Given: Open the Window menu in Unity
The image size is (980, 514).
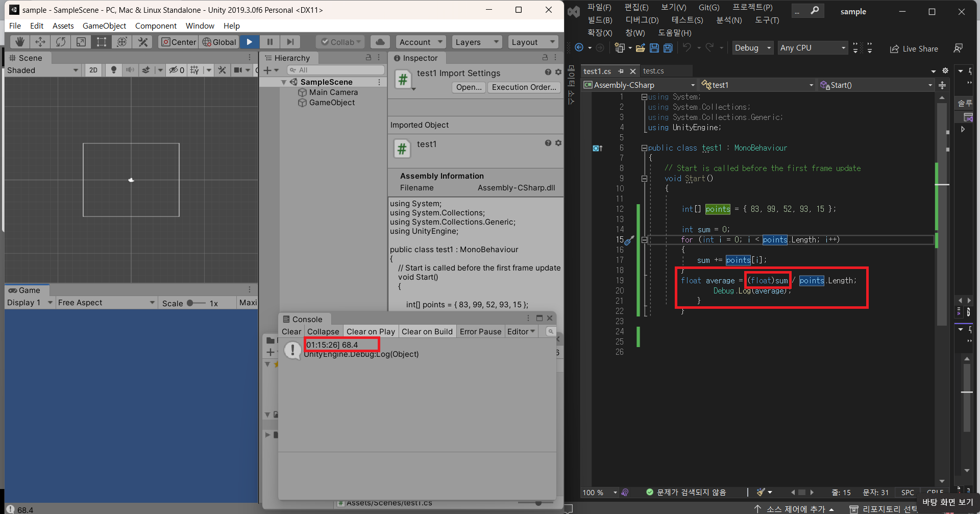Looking at the screenshot, I should (200, 26).
